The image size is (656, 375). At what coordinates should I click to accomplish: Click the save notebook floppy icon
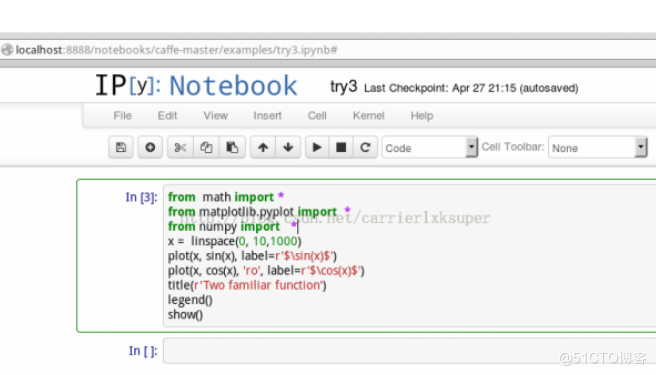point(121,147)
